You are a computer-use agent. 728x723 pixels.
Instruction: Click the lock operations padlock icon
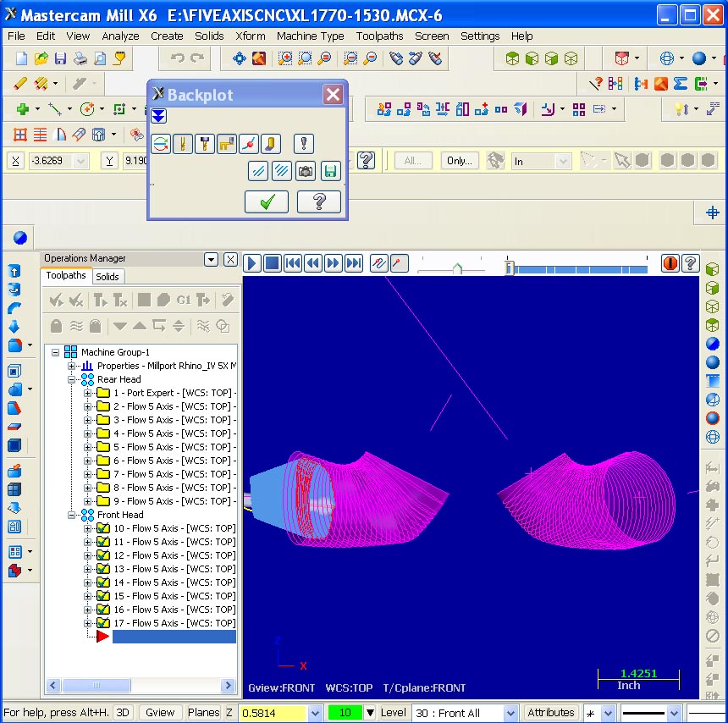click(x=56, y=326)
